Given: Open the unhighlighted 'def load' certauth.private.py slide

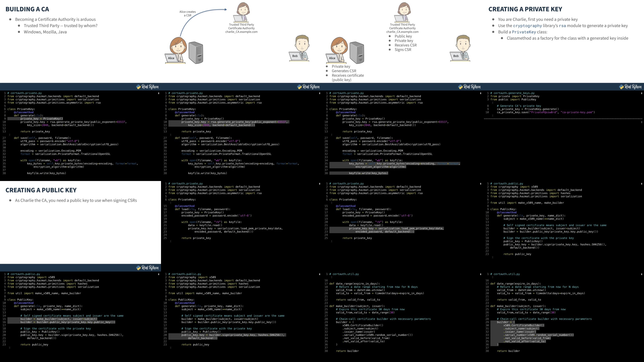Looking at the screenshot, I should [242, 226].
